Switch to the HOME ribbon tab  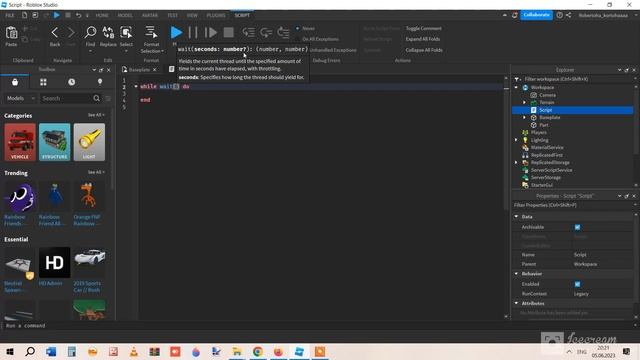coord(102,15)
